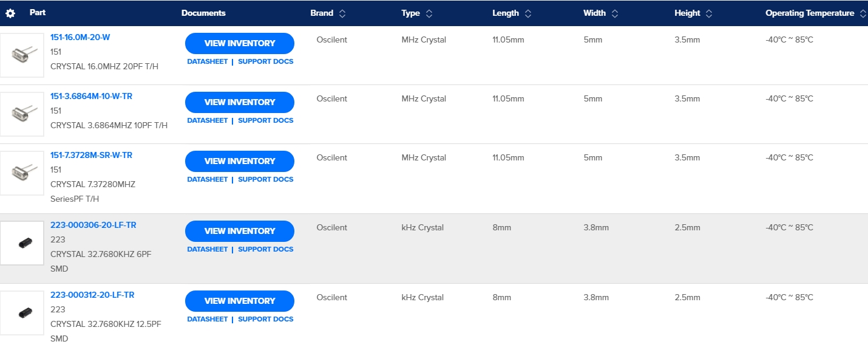The width and height of the screenshot is (868, 347).
Task: Open support docs for 223-000306-20-LF-TR
Action: click(x=265, y=249)
